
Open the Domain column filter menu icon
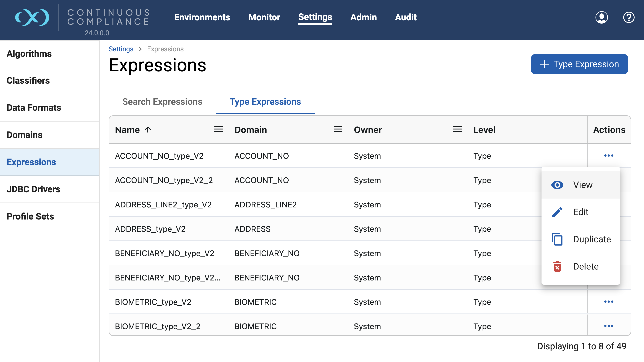tap(338, 129)
